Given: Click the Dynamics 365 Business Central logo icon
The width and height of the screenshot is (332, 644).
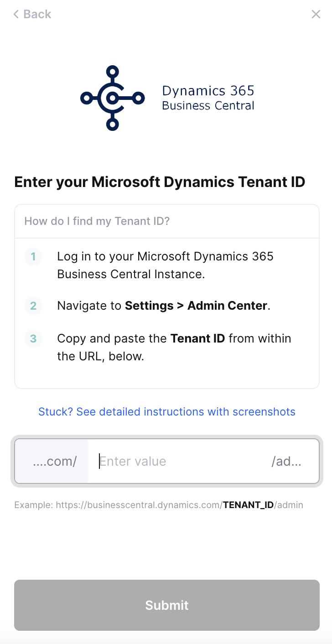Looking at the screenshot, I should pos(112,98).
